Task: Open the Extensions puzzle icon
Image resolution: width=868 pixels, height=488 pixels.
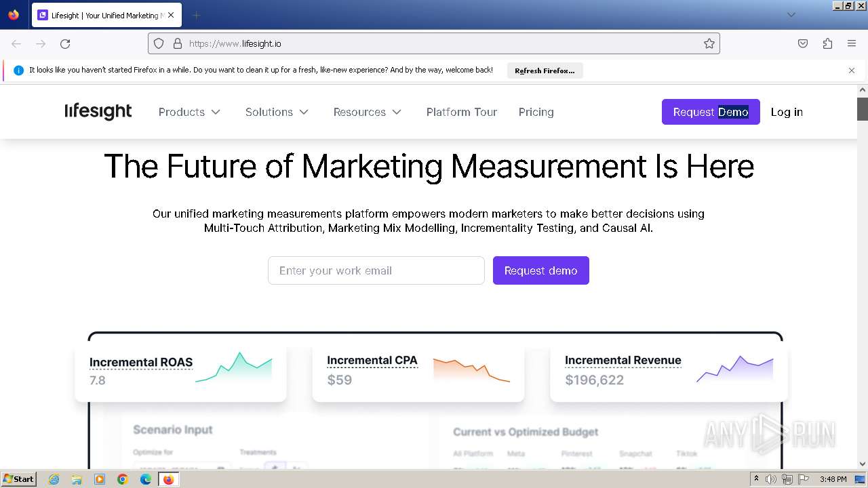Action: pos(827,43)
